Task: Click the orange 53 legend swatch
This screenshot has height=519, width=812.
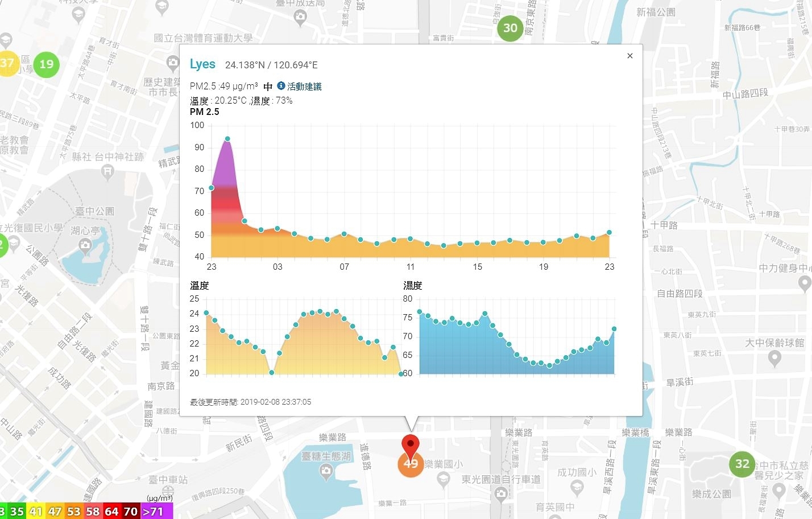Action: tap(74, 512)
